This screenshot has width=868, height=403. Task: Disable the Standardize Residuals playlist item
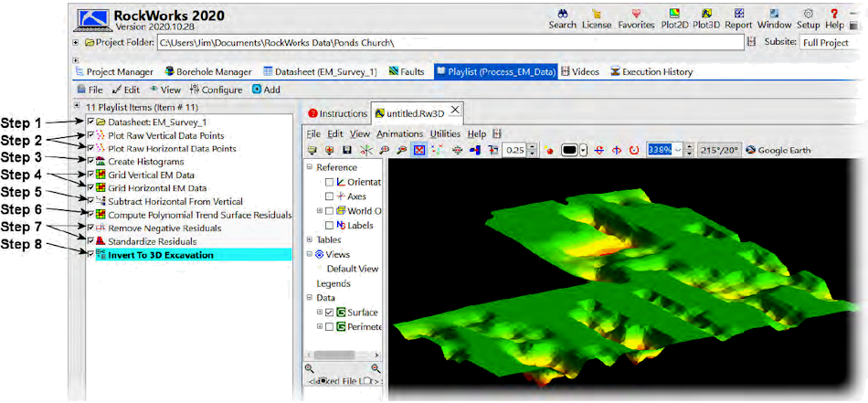click(90, 240)
